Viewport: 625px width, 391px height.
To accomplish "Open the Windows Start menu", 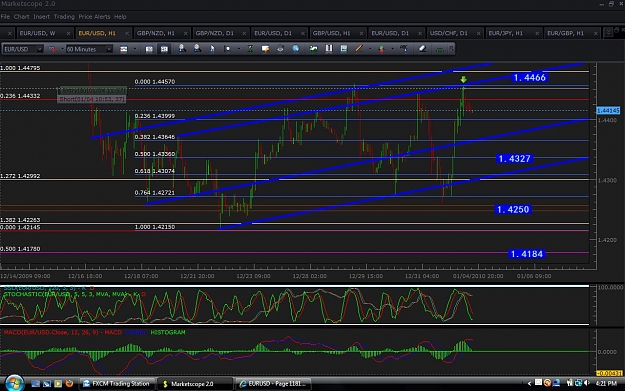I will [x=14, y=383].
